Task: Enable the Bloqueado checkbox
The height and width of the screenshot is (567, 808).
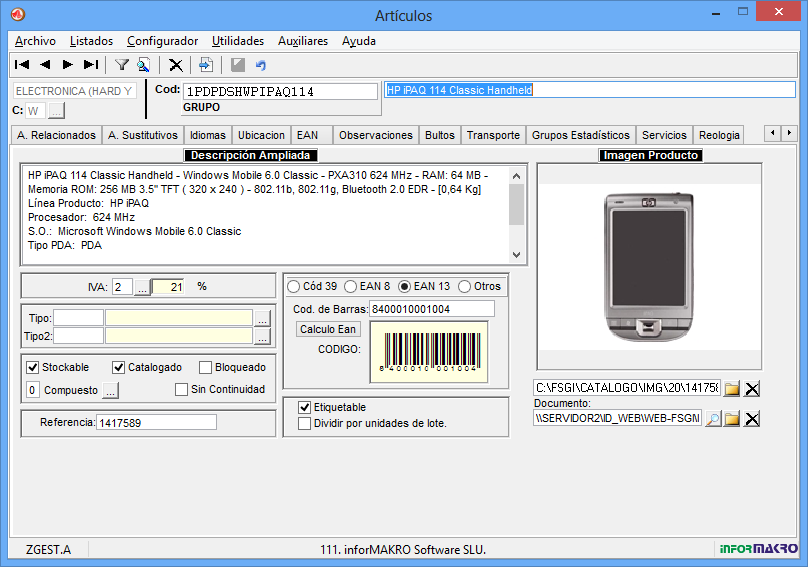Action: (205, 367)
